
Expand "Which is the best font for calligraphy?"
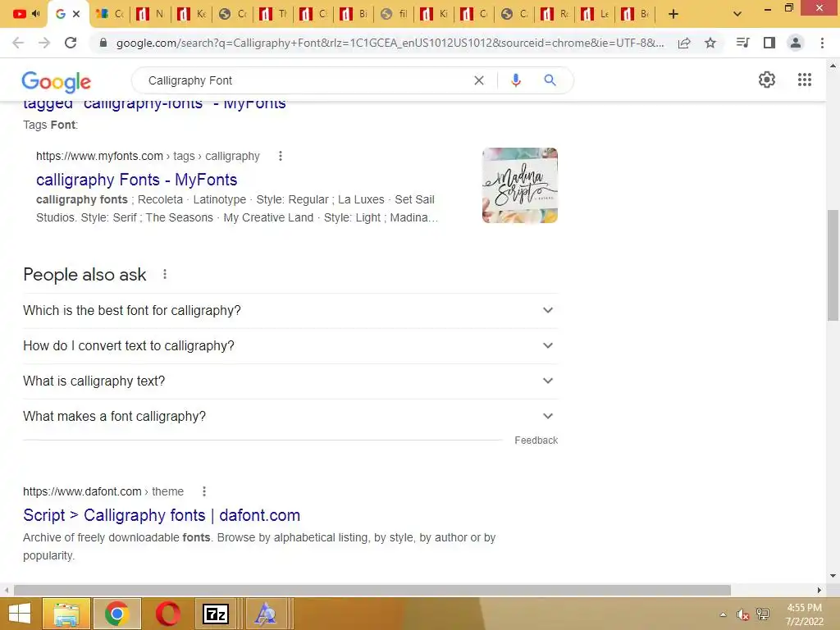290,310
